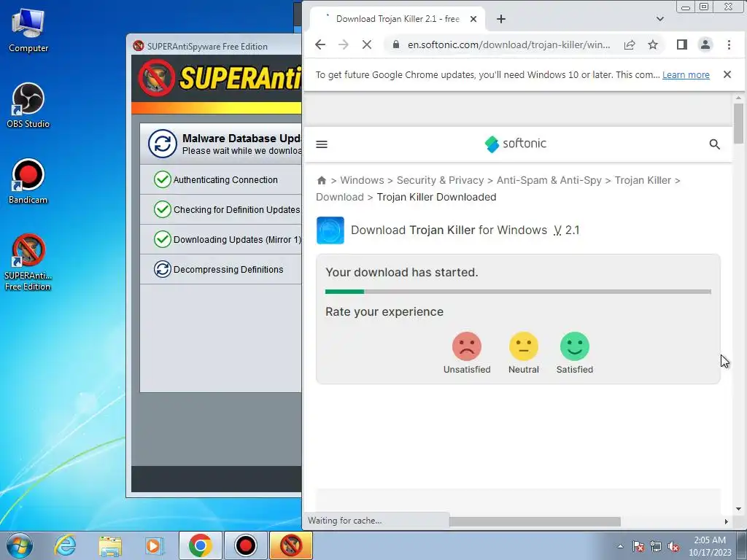The height and width of the screenshot is (560, 747).
Task: Open Windows Media Player from taskbar
Action: coord(154,545)
